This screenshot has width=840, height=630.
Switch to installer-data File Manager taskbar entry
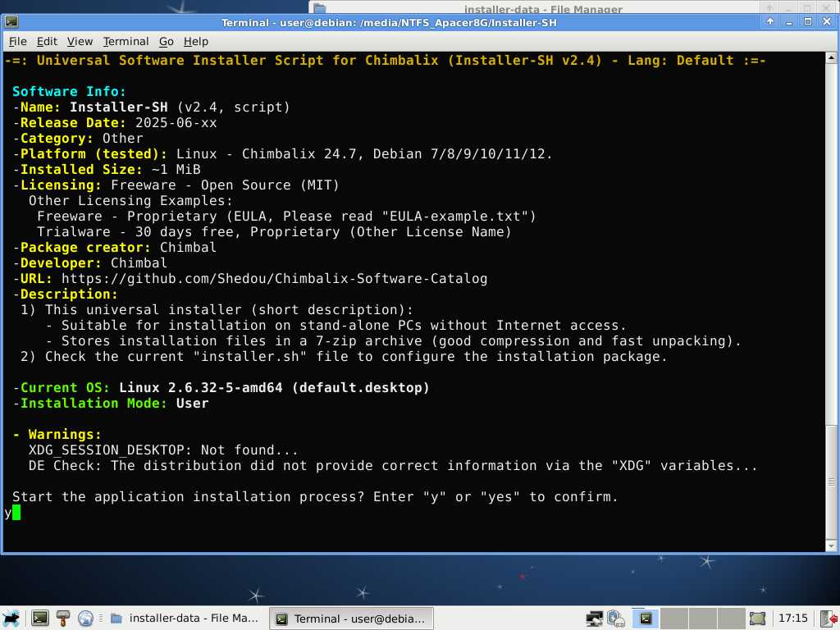[x=185, y=619]
